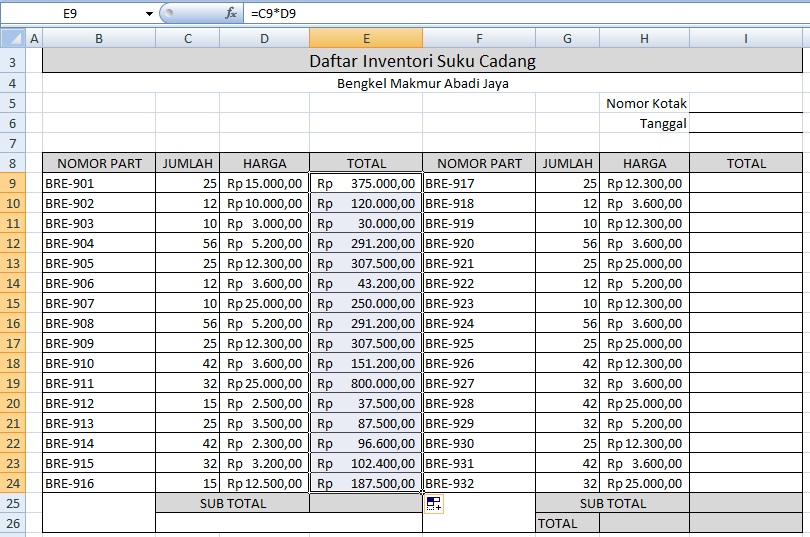Click the 'Tanggal' label cell
Screen dimensions: 810x537
pos(644,123)
